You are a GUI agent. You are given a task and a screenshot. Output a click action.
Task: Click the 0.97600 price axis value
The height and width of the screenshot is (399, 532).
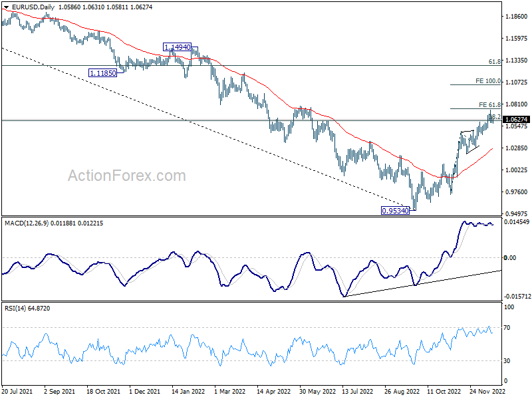[x=517, y=192]
